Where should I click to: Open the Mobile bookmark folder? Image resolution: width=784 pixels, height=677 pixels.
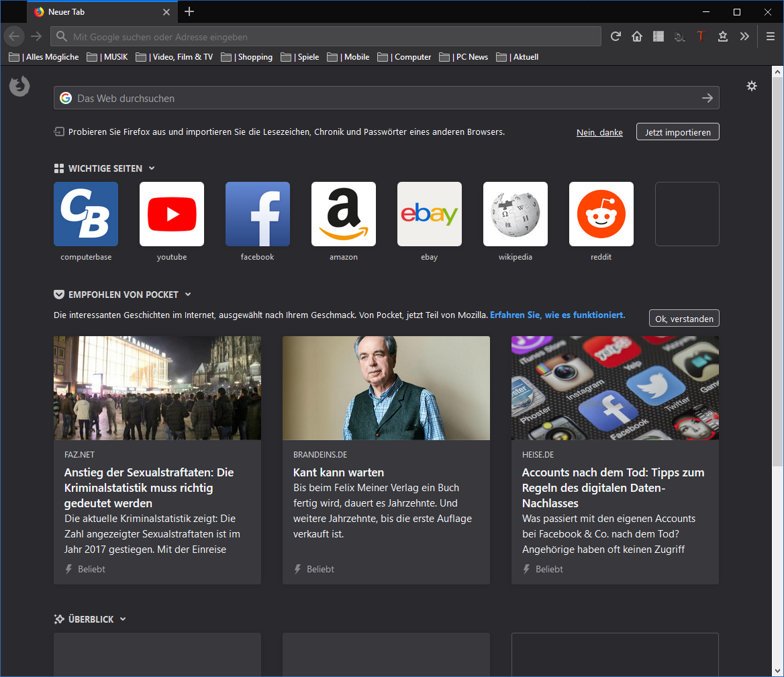[x=348, y=57]
